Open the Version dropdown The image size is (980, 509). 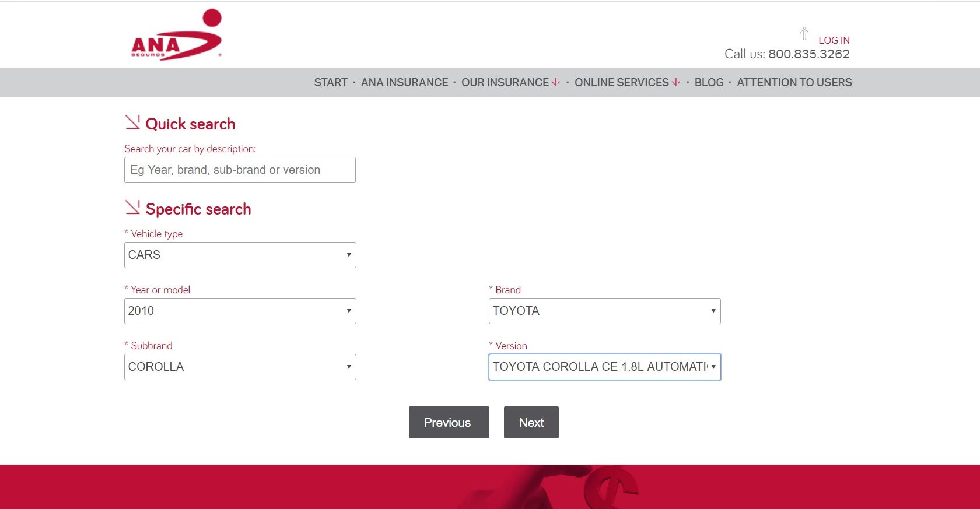(x=604, y=367)
